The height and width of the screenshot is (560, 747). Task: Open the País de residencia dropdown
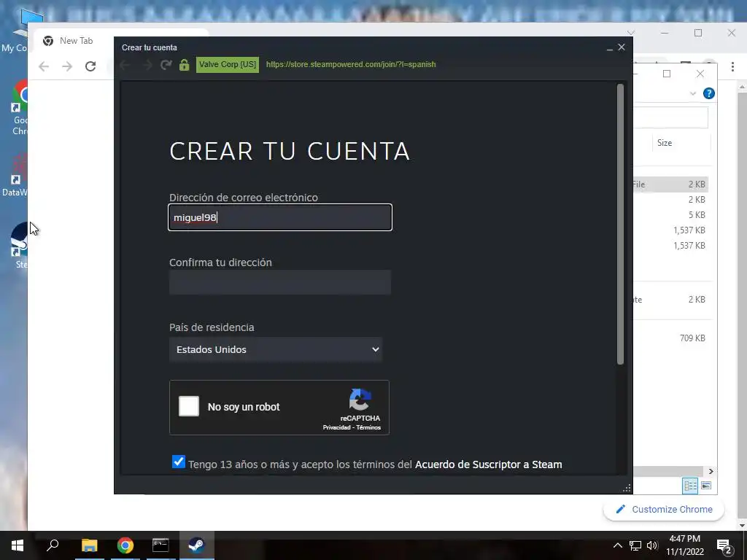[x=276, y=349]
